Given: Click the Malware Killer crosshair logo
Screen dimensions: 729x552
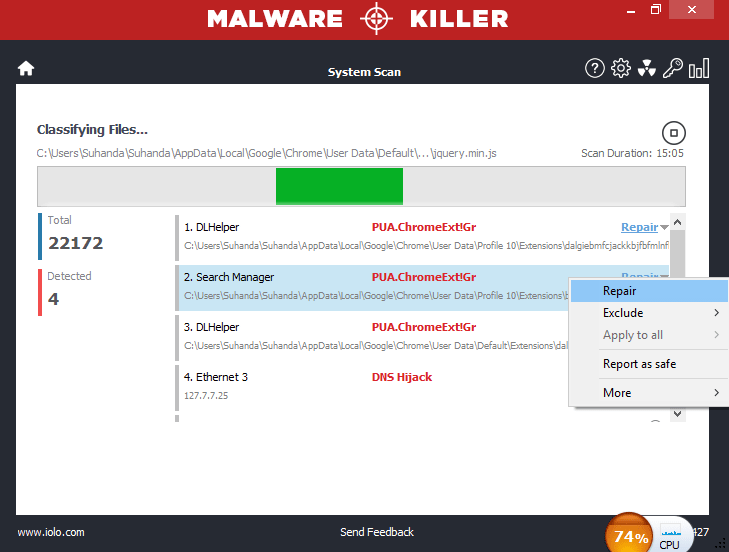Looking at the screenshot, I should [x=376, y=19].
